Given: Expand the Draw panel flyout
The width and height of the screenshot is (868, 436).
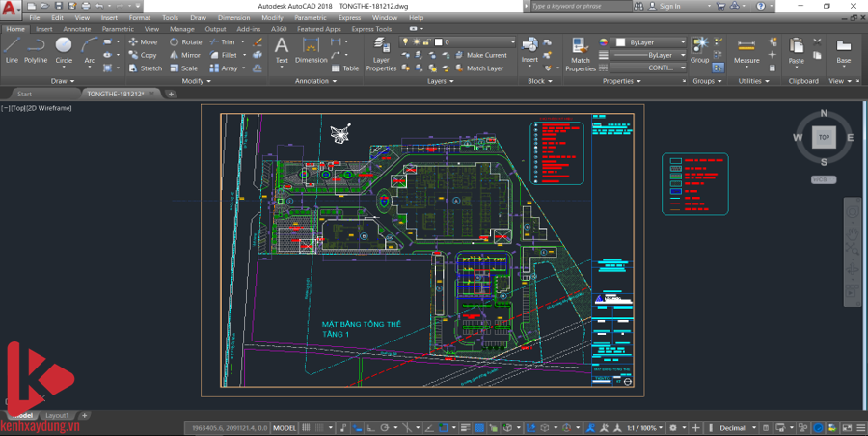Looking at the screenshot, I should pos(65,81).
